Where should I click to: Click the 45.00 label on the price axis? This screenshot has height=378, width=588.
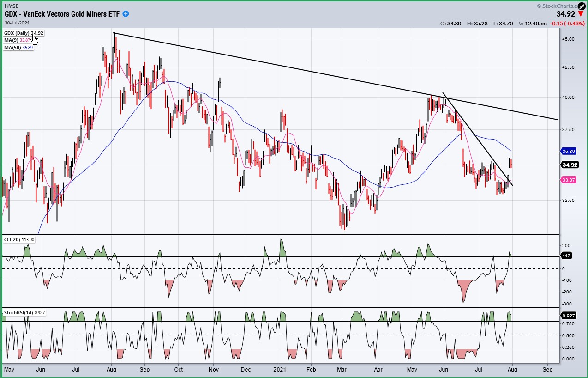point(569,39)
